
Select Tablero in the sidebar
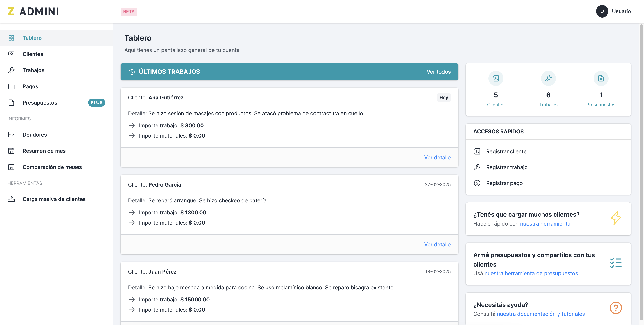[32, 38]
